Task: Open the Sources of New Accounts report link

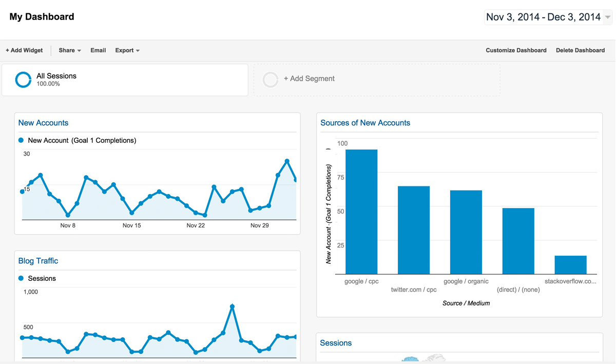Action: click(365, 123)
